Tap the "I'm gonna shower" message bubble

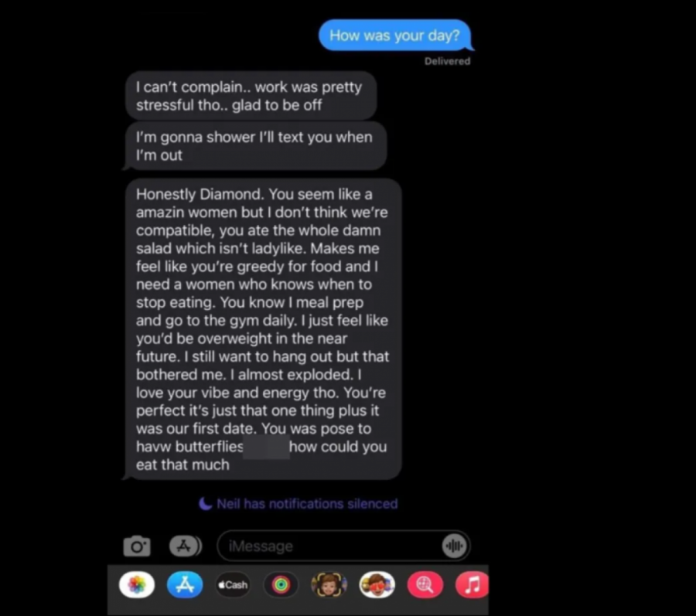pos(254,146)
